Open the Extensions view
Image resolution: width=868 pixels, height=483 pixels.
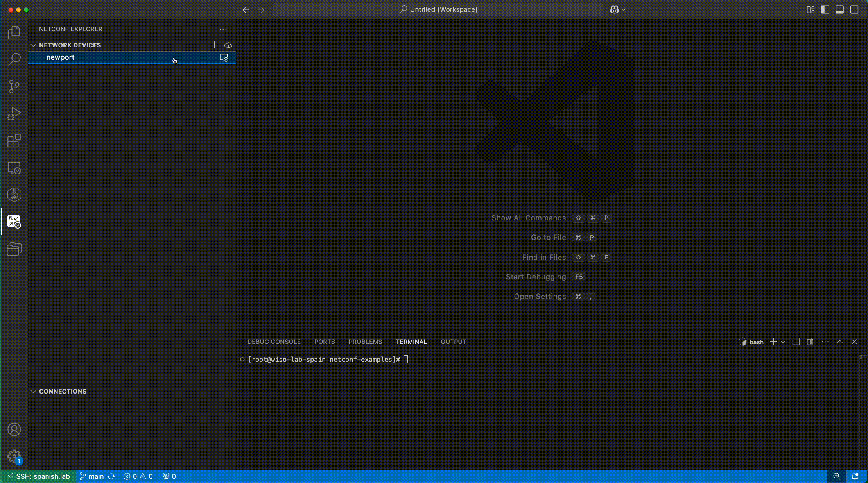pos(14,141)
